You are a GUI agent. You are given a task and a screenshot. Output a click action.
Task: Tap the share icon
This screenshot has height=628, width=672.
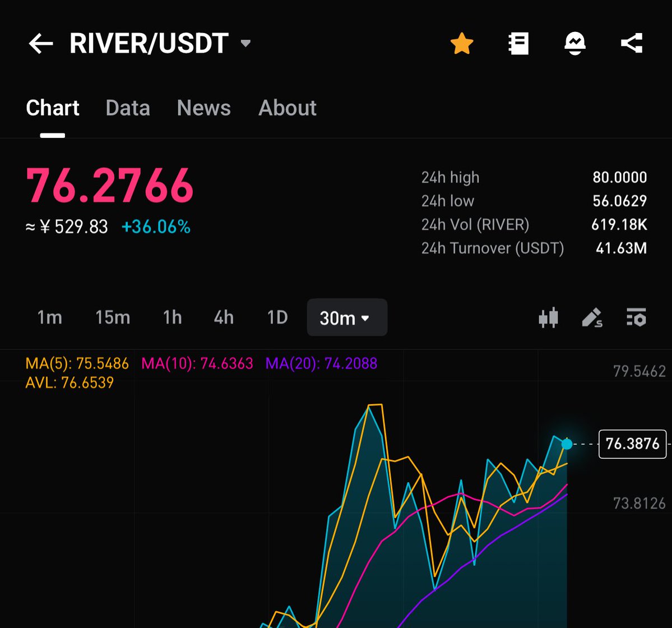tap(632, 44)
